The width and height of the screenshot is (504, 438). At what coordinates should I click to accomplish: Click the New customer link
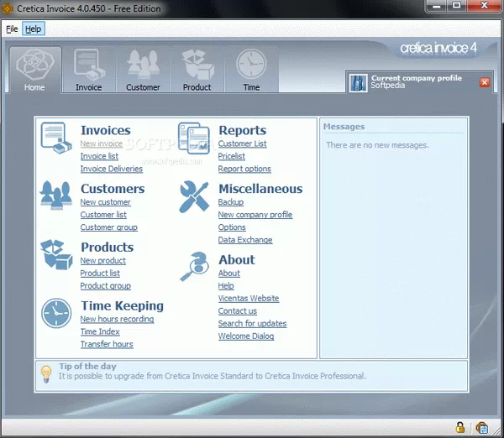coord(106,202)
